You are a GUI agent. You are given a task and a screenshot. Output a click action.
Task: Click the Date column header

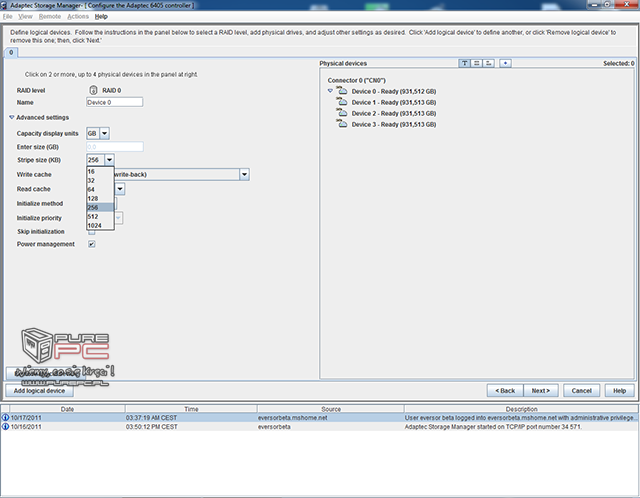(67, 409)
